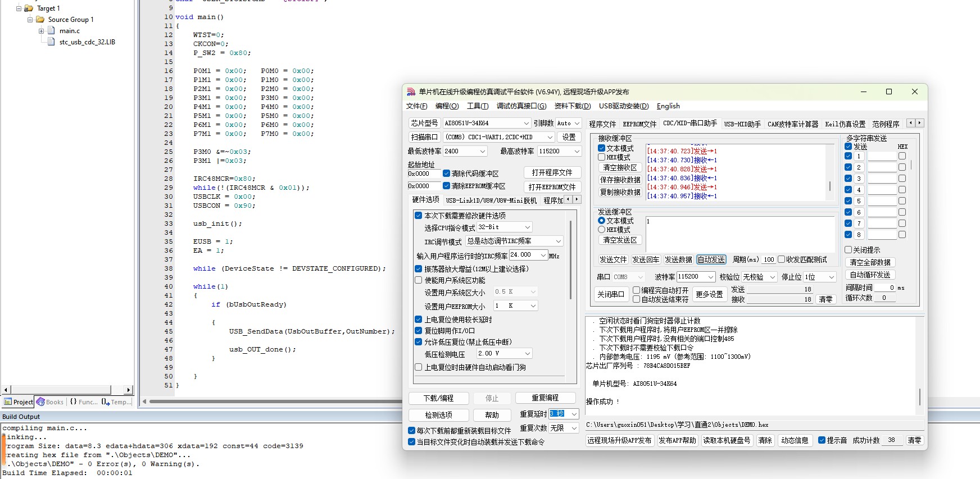The height and width of the screenshot is (479, 980).
Task: Click the 下载/编程 button
Action: point(438,398)
